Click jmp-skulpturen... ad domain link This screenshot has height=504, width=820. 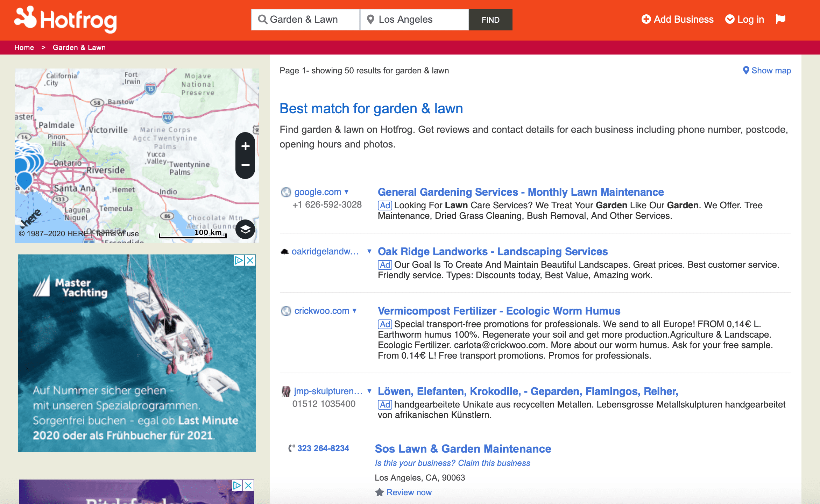(328, 391)
